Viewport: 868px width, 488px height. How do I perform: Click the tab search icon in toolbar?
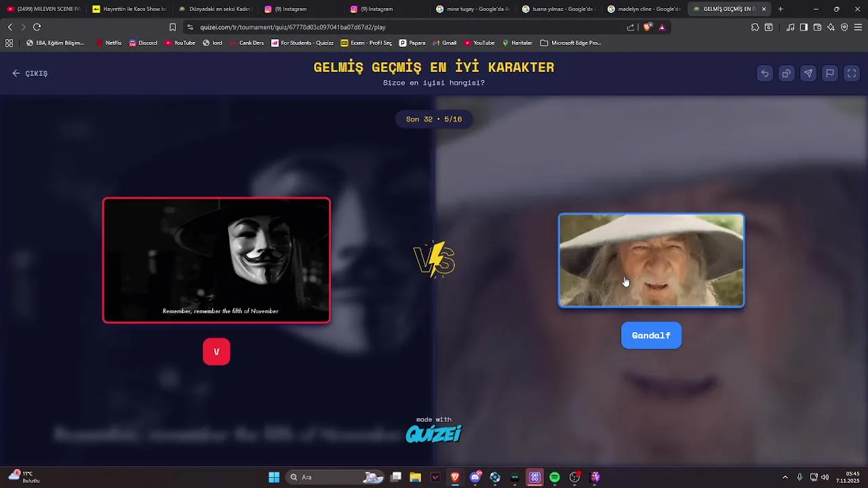pyautogui.click(x=768, y=27)
